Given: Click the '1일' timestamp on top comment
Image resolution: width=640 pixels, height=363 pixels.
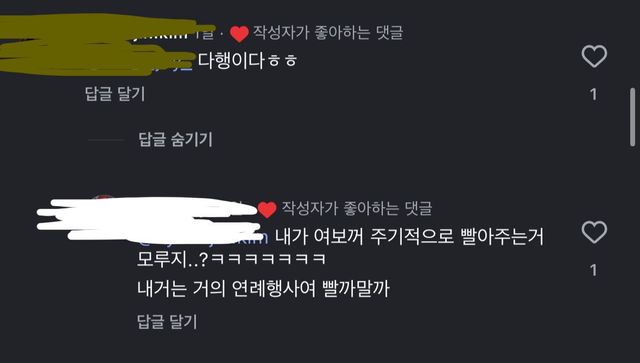Looking at the screenshot, I should (x=204, y=34).
